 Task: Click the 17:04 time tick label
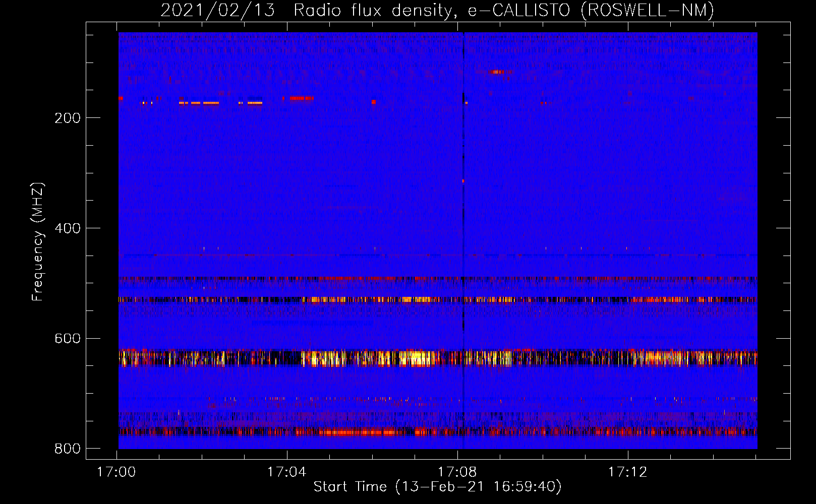pyautogui.click(x=287, y=472)
